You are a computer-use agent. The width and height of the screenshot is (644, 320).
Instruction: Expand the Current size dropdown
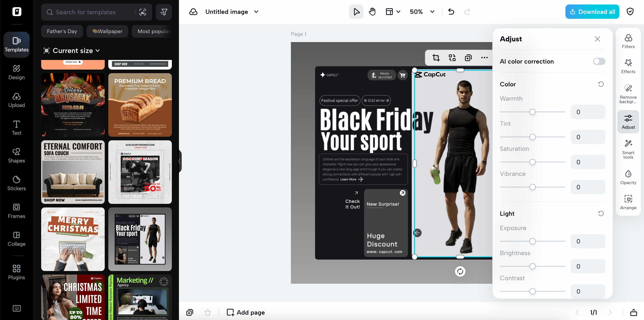(x=72, y=51)
